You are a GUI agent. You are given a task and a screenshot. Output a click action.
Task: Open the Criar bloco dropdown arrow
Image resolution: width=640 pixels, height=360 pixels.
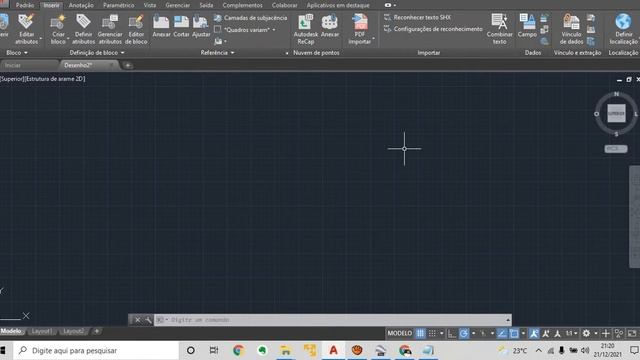point(68,39)
